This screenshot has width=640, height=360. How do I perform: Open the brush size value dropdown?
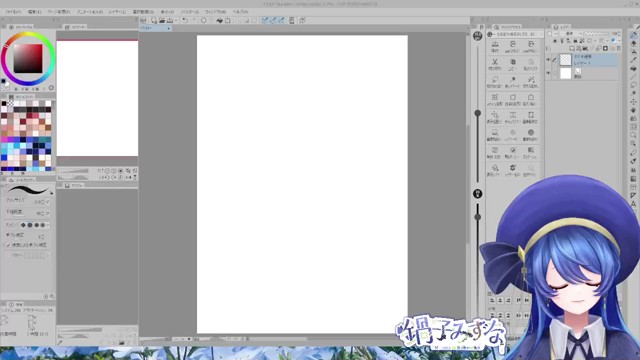click(48, 202)
